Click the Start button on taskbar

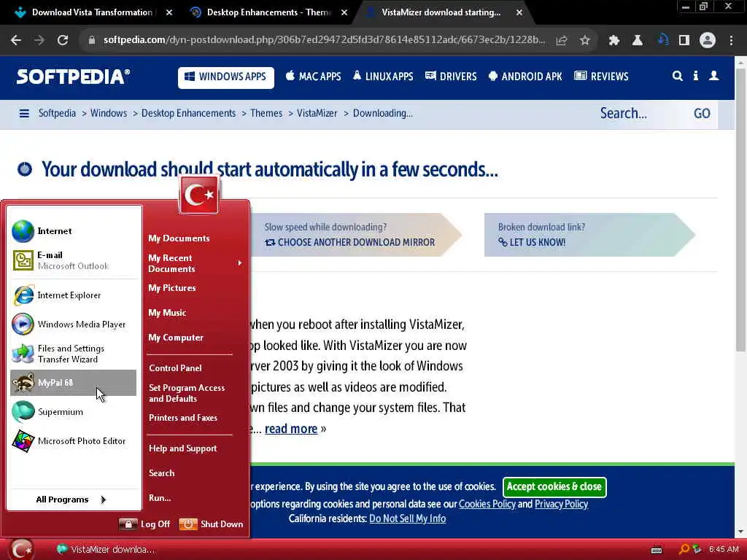[21, 550]
